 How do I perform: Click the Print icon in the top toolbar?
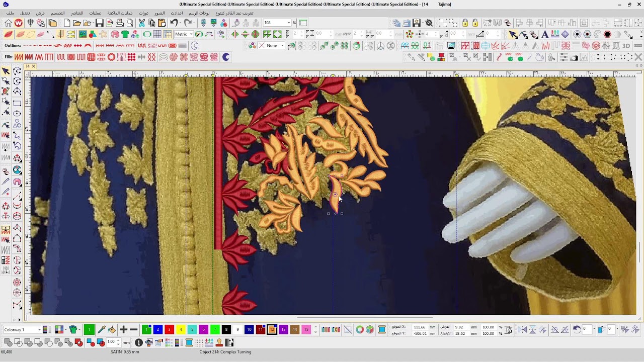pyautogui.click(x=120, y=23)
